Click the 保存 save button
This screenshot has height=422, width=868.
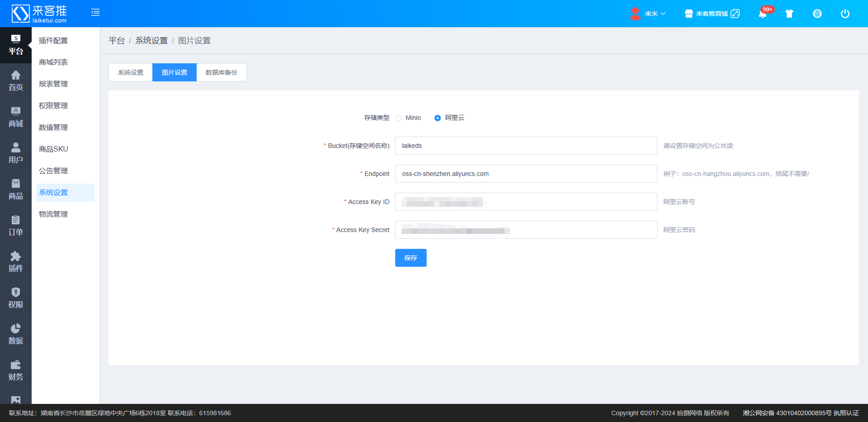click(x=410, y=258)
